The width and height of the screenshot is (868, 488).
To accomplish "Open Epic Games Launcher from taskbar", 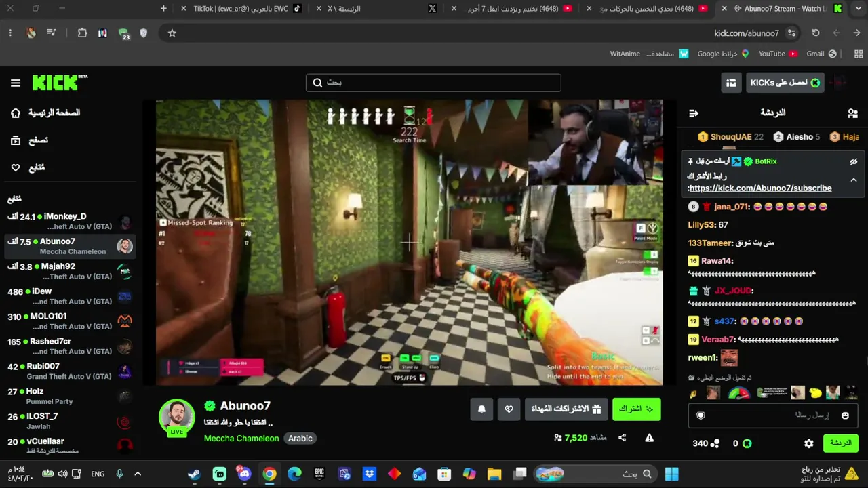I will tap(319, 474).
